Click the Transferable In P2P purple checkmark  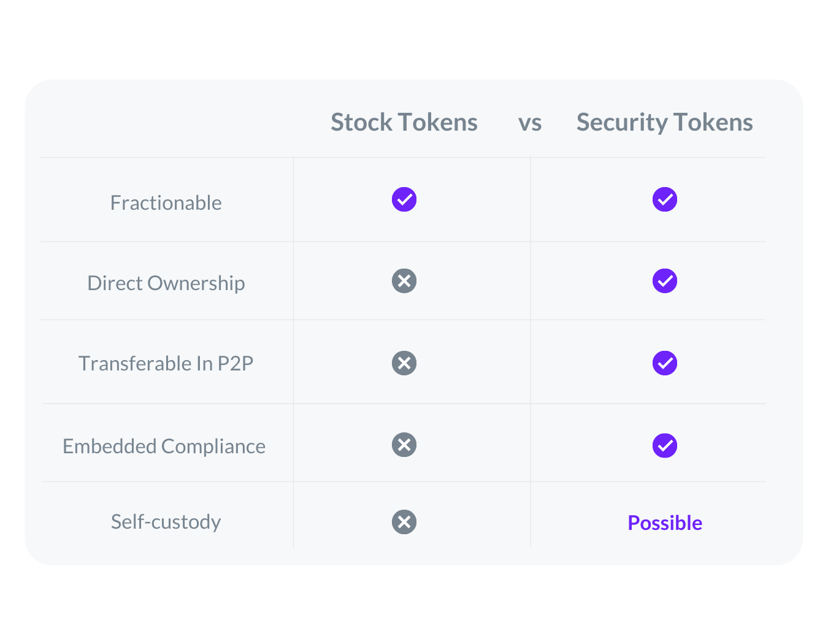[665, 363]
